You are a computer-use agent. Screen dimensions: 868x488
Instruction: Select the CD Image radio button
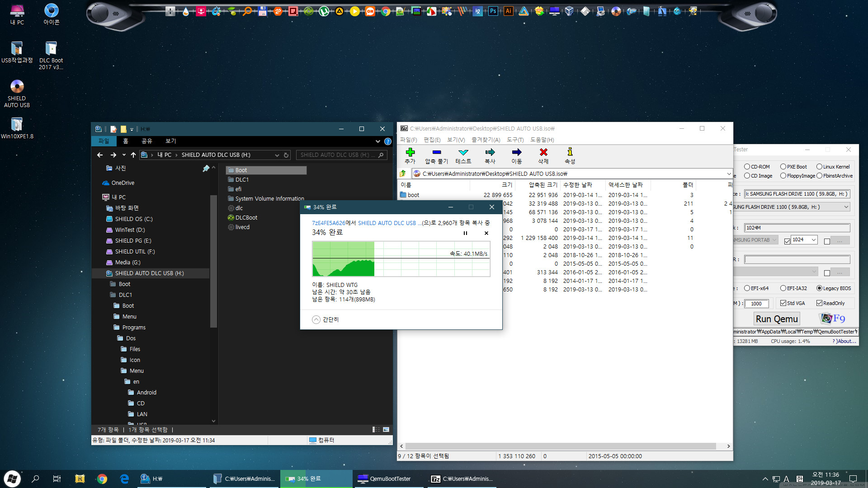click(747, 176)
